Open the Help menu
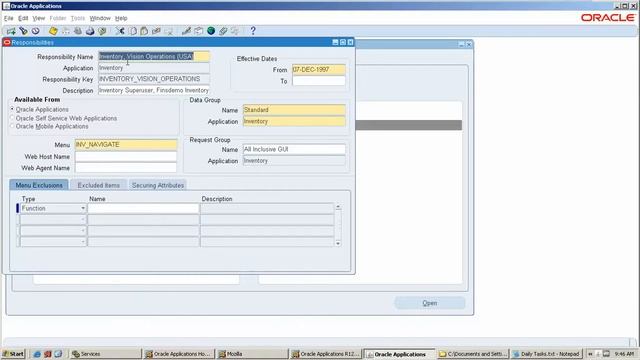640x360 pixels. click(121, 18)
